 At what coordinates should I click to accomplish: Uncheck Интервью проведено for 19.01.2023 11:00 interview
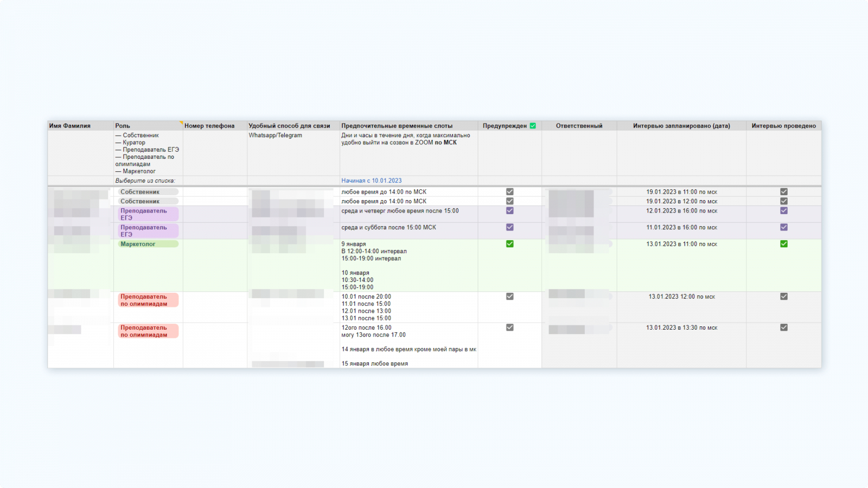click(x=784, y=192)
